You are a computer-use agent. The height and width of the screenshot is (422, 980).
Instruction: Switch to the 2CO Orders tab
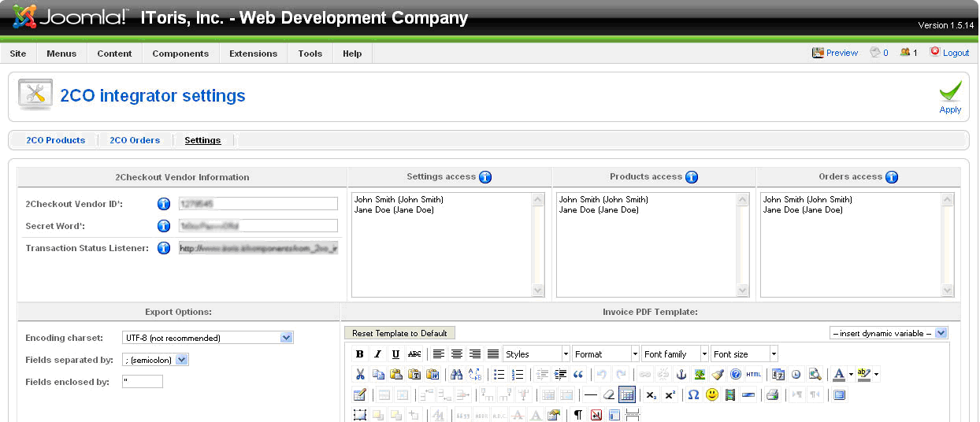(135, 140)
